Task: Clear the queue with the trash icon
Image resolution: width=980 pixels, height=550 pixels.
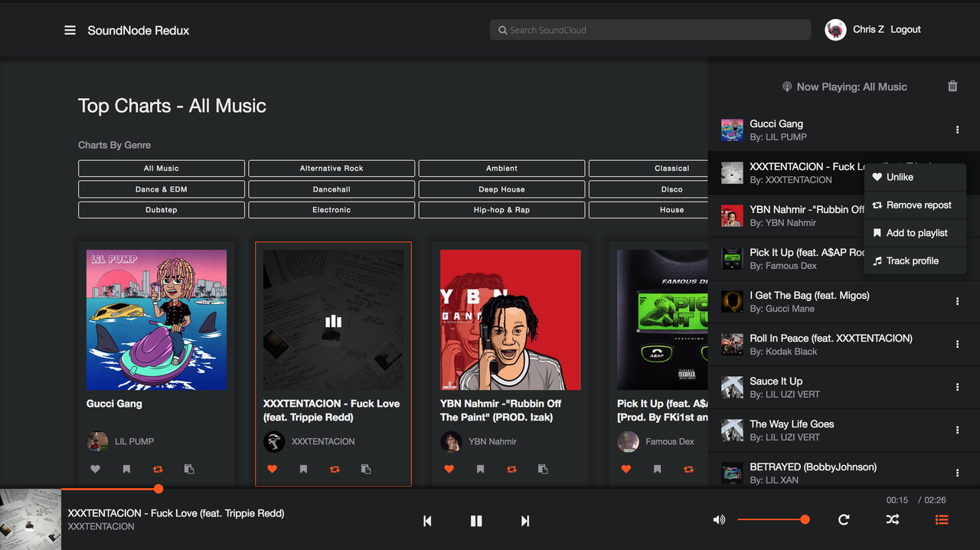Action: click(x=952, y=87)
